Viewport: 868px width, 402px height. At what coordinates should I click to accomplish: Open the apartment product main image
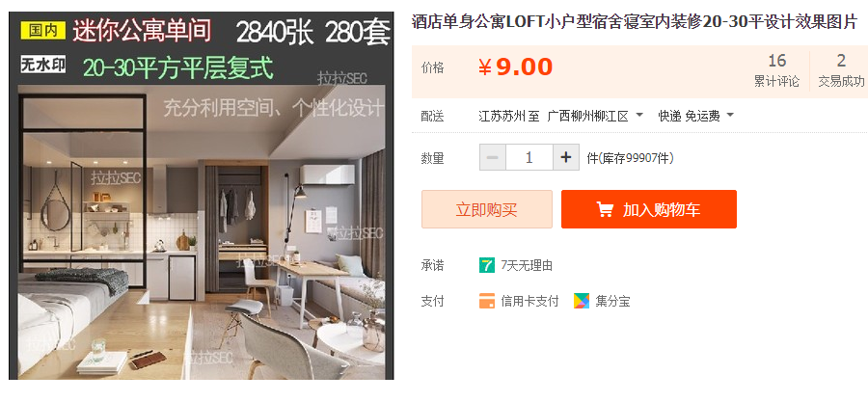[x=201, y=196]
